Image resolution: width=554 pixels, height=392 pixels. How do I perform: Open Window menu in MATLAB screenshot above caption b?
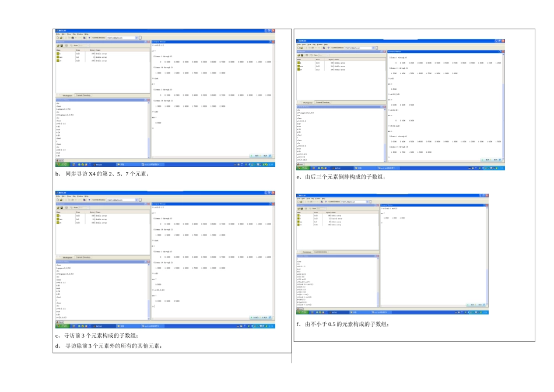click(x=80, y=34)
